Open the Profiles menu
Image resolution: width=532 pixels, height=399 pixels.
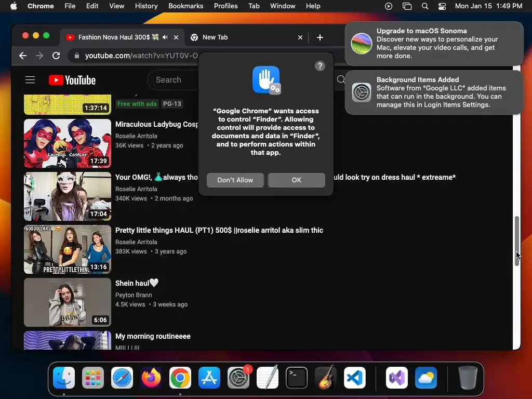click(225, 6)
